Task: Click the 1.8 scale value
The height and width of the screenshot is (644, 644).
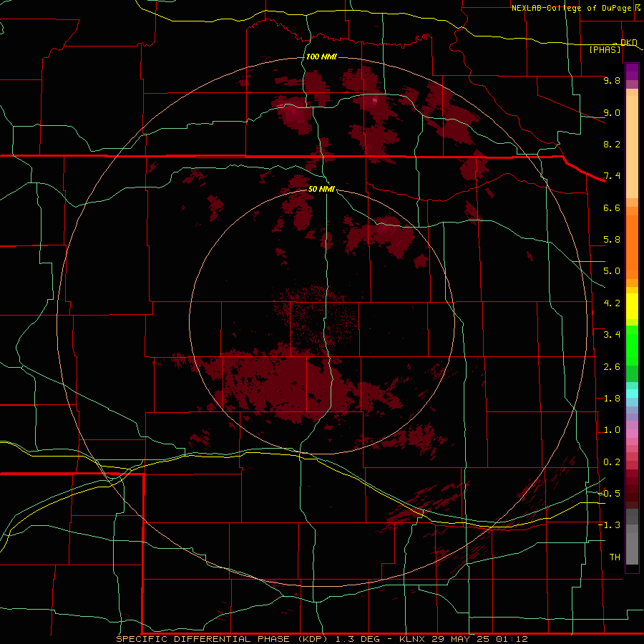Action: pyautogui.click(x=612, y=399)
